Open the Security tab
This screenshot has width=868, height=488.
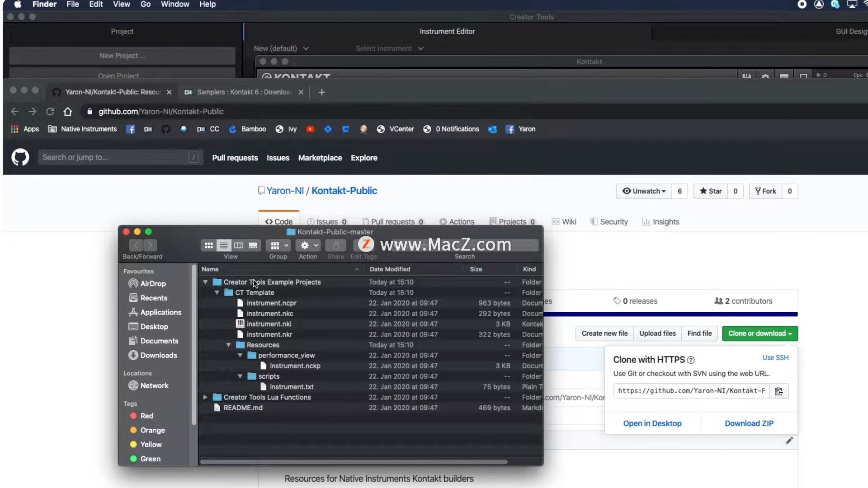pos(609,222)
